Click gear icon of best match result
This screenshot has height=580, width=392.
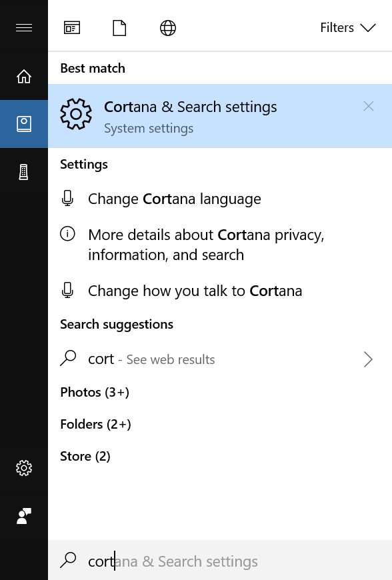[76, 114]
